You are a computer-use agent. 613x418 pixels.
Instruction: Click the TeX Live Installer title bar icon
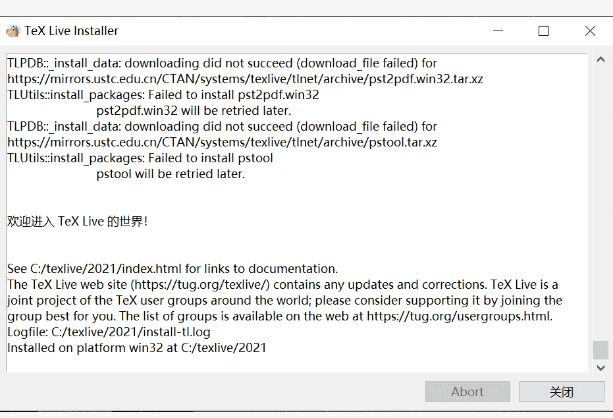(13, 31)
